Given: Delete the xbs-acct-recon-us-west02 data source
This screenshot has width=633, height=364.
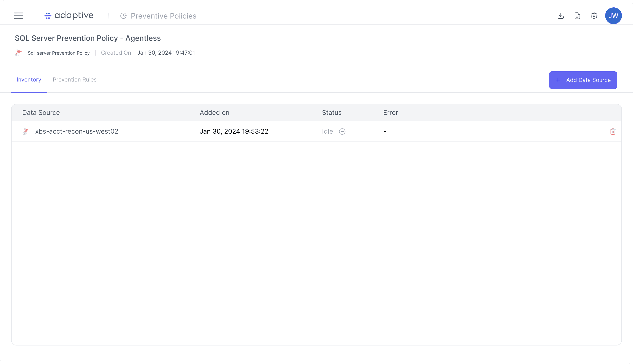Looking at the screenshot, I should [612, 132].
